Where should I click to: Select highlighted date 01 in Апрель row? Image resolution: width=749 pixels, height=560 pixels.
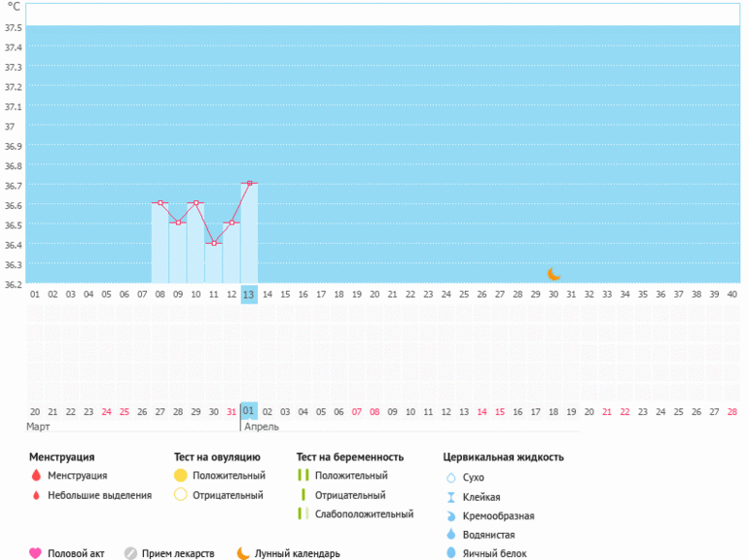point(249,411)
